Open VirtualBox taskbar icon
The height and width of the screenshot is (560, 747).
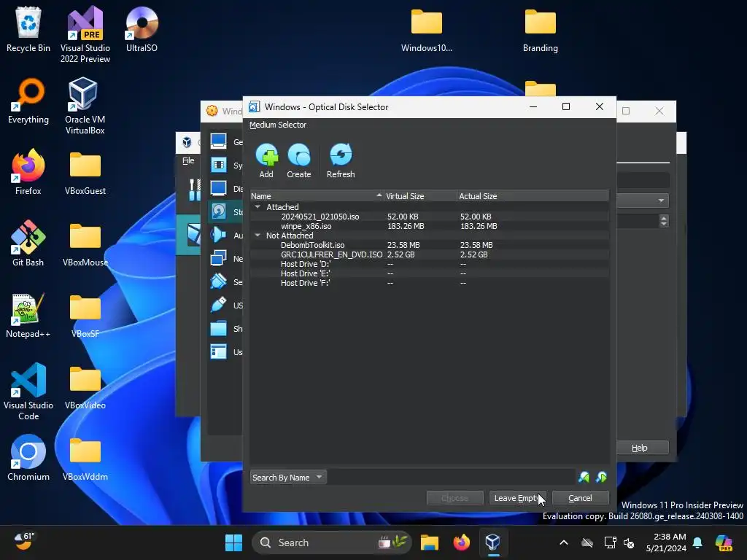click(x=493, y=542)
